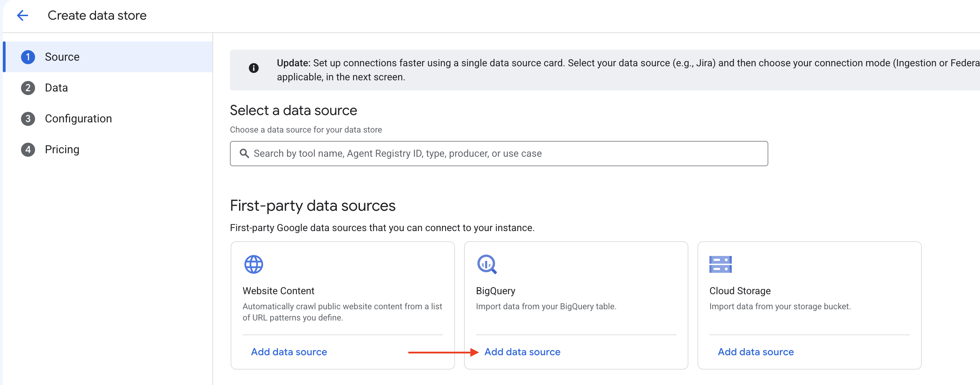Click 'Import data from your BigQuery table.' text
The width and height of the screenshot is (980, 385).
tap(546, 306)
